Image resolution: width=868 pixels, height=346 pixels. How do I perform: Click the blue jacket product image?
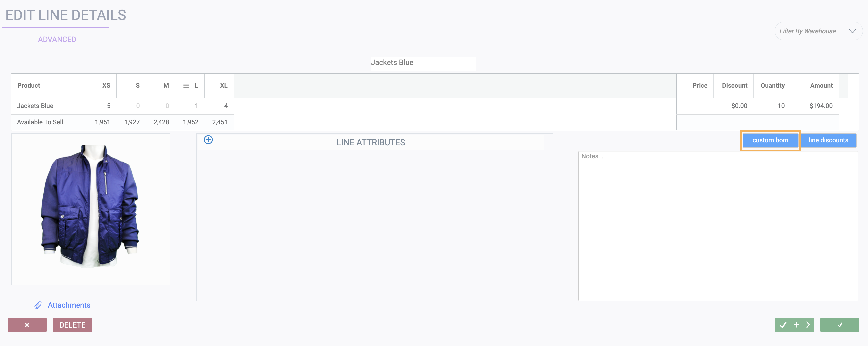(x=91, y=209)
